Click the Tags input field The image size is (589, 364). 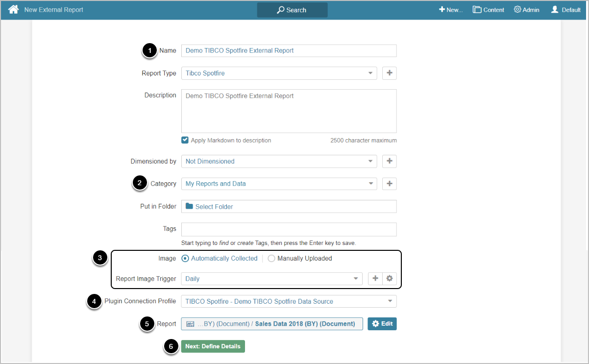[x=289, y=229]
